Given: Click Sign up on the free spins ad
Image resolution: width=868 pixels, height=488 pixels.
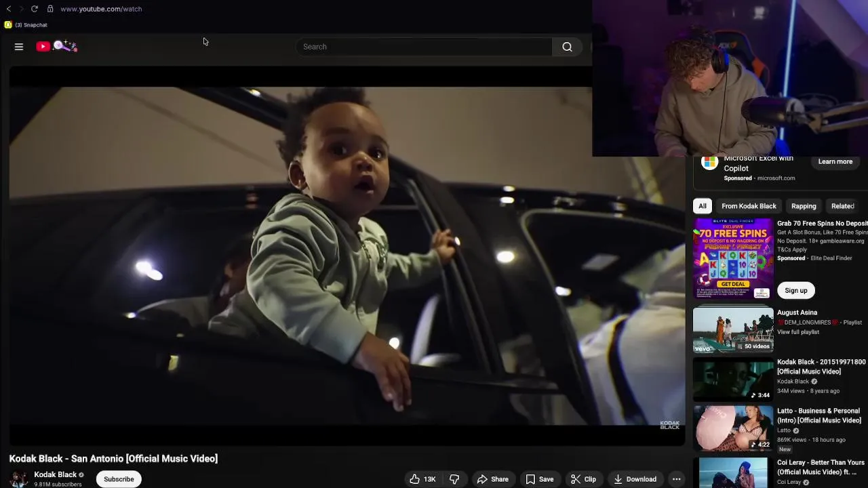Looking at the screenshot, I should [x=796, y=291].
